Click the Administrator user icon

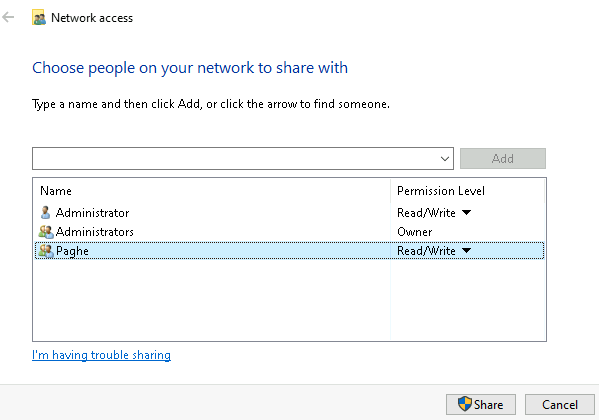(45, 212)
